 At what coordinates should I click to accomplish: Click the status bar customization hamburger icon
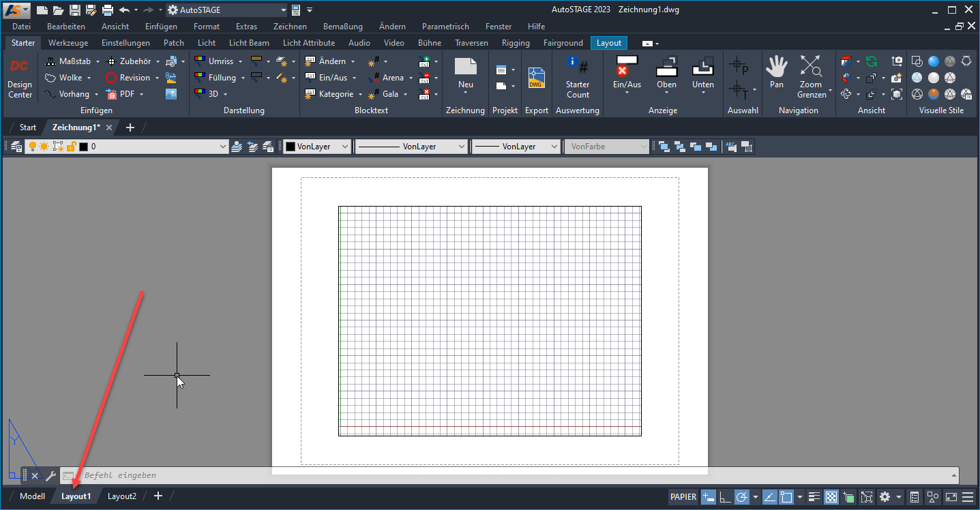pyautogui.click(x=968, y=496)
